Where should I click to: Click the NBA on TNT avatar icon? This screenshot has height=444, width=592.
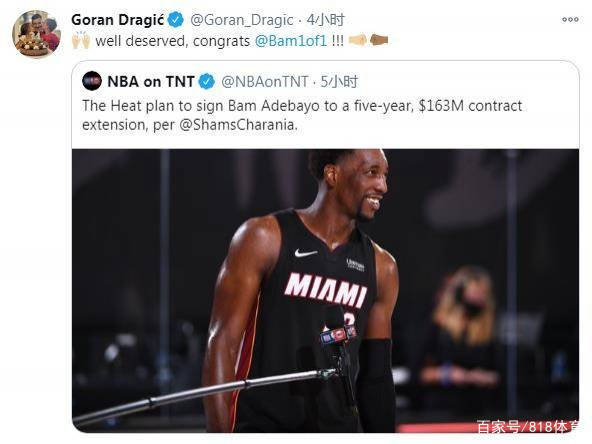92,81
